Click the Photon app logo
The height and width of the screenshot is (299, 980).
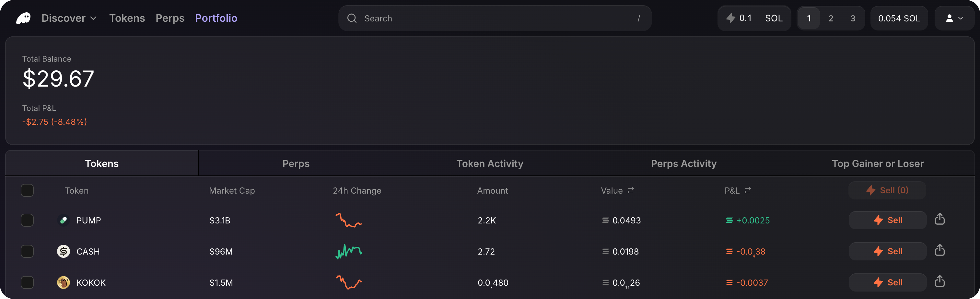click(23, 18)
